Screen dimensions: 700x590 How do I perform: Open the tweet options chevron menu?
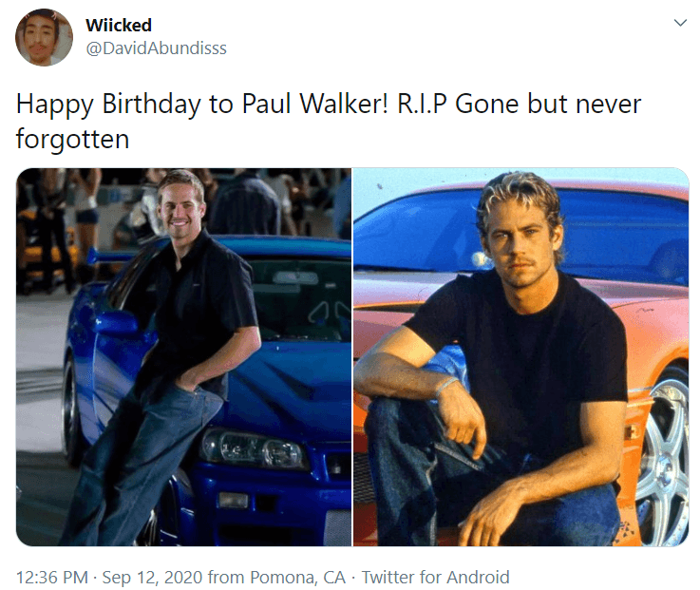679,23
